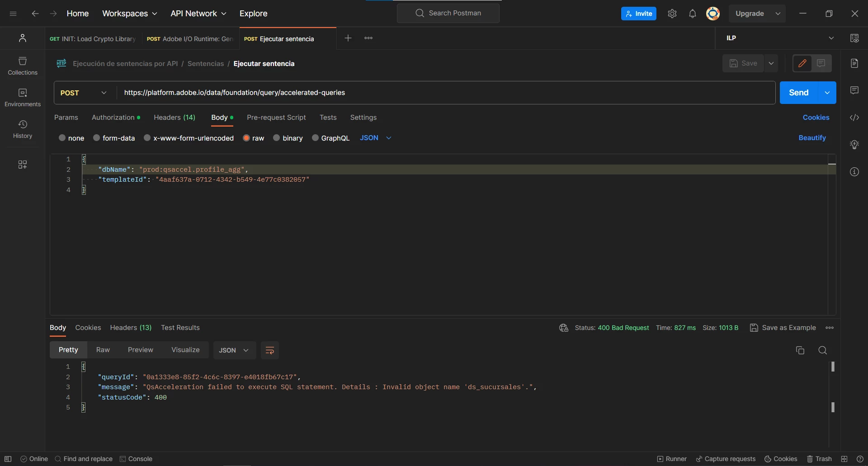Open the request info icon

tap(854, 172)
